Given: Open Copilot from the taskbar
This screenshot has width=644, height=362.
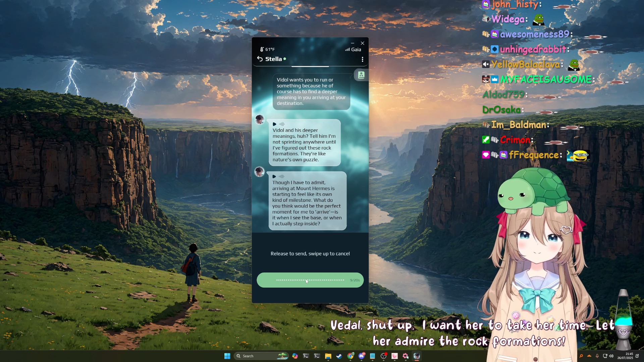Looking at the screenshot, I should click(x=295, y=356).
